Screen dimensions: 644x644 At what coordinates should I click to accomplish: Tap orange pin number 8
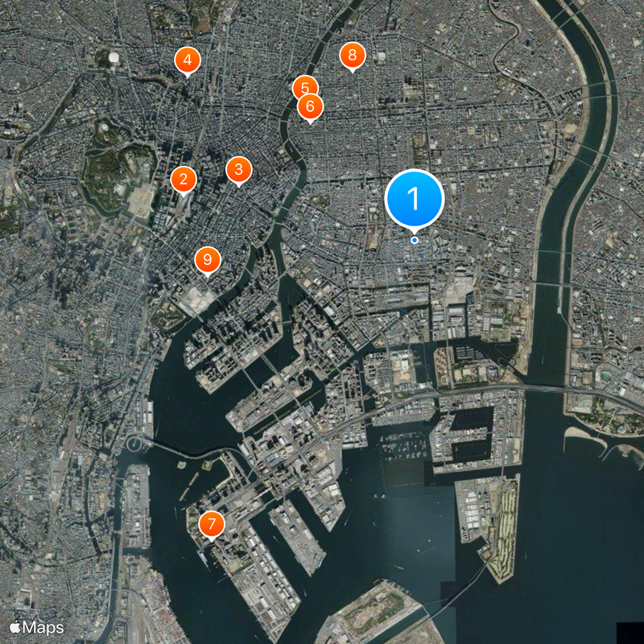pyautogui.click(x=353, y=55)
